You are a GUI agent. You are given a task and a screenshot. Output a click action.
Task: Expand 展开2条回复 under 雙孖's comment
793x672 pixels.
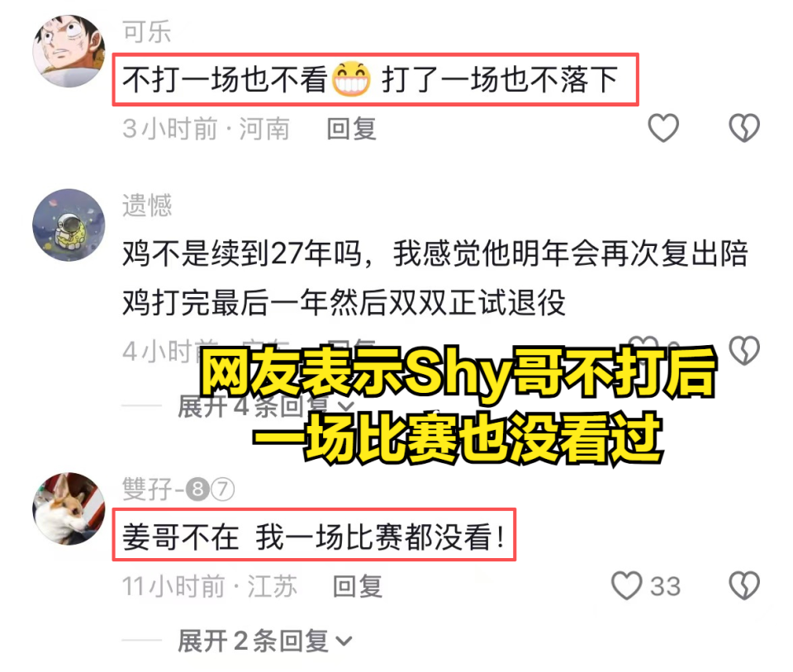click(x=264, y=641)
